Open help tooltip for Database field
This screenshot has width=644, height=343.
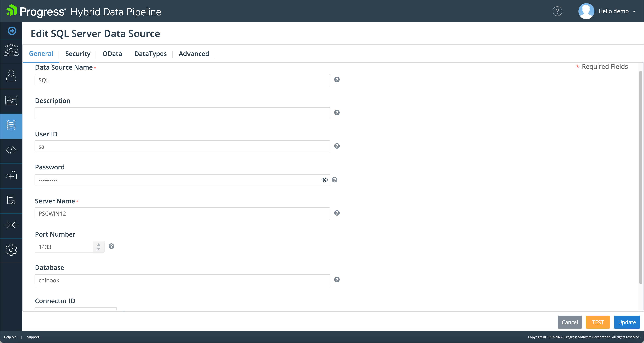coord(337,280)
